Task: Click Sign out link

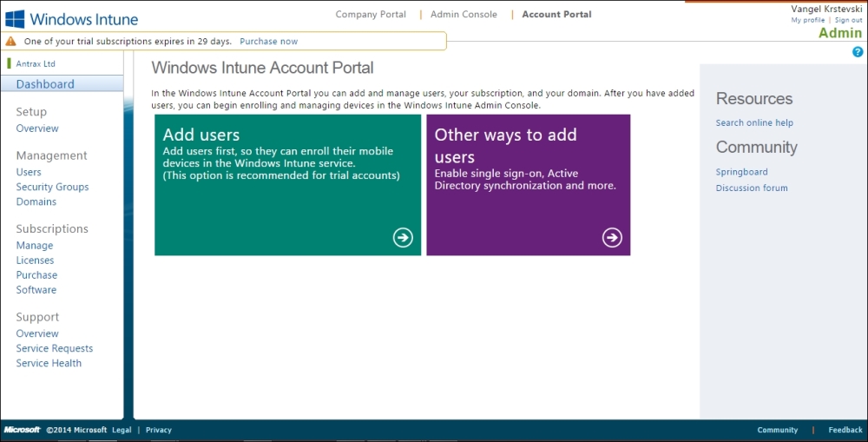Action: point(849,20)
